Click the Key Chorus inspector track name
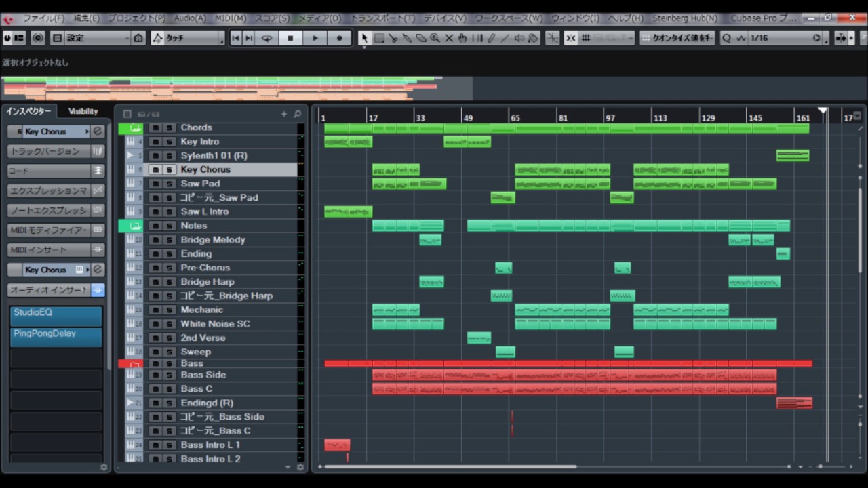Viewport: 868px width, 488px height. pyautogui.click(x=54, y=131)
